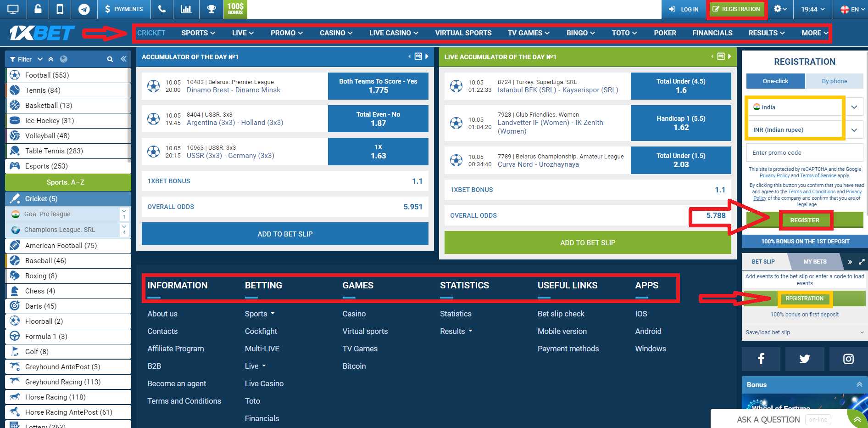Open the settings gear menu
The height and width of the screenshot is (428, 868).
(x=780, y=9)
